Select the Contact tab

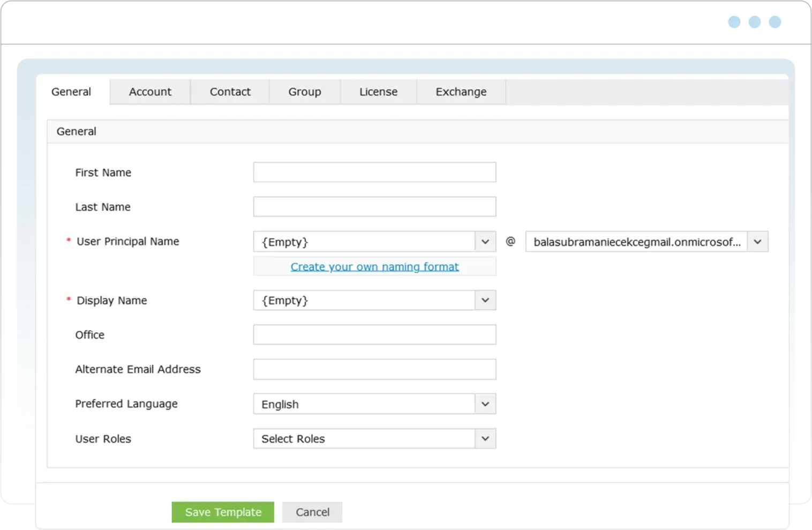[x=230, y=92]
